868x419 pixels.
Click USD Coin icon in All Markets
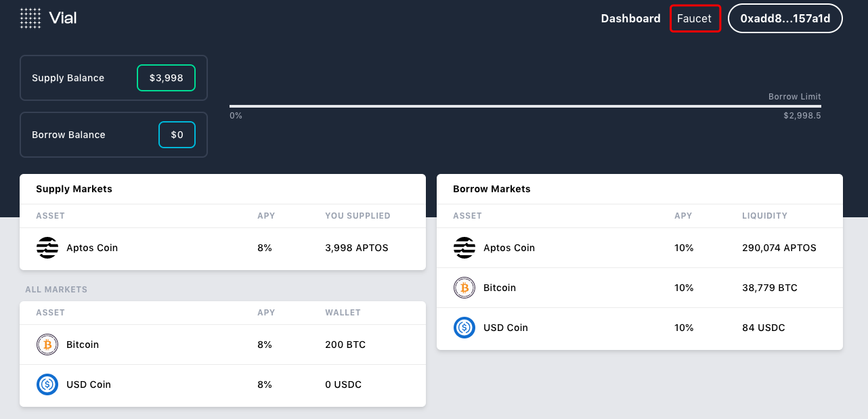(47, 384)
